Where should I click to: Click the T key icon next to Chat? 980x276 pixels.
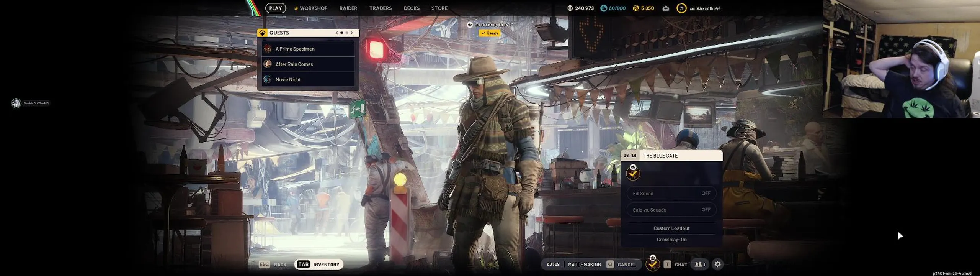click(667, 264)
